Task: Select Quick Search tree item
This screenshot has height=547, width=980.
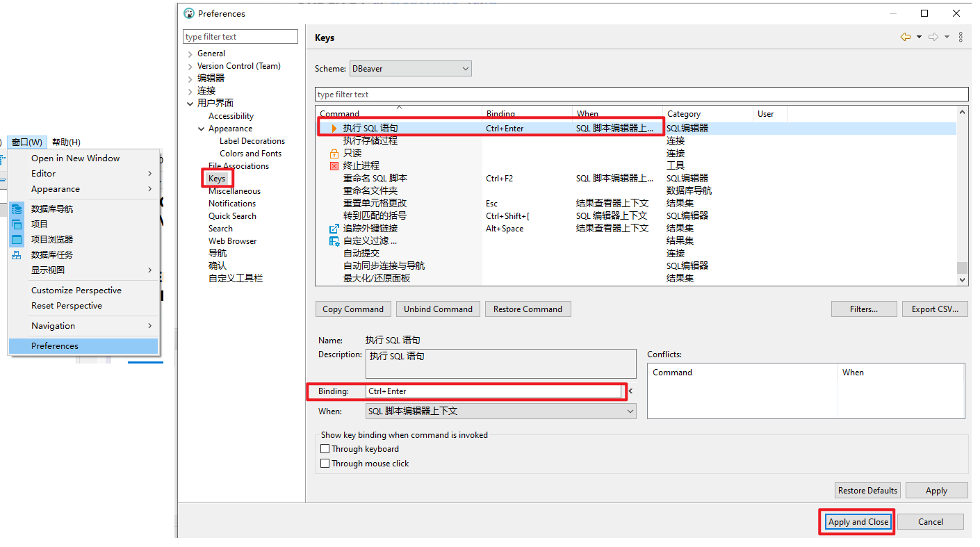Action: [232, 216]
